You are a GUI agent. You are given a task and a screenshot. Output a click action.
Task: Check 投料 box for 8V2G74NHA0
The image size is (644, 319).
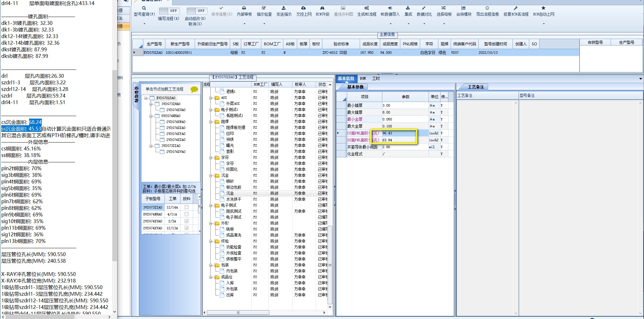(x=187, y=214)
